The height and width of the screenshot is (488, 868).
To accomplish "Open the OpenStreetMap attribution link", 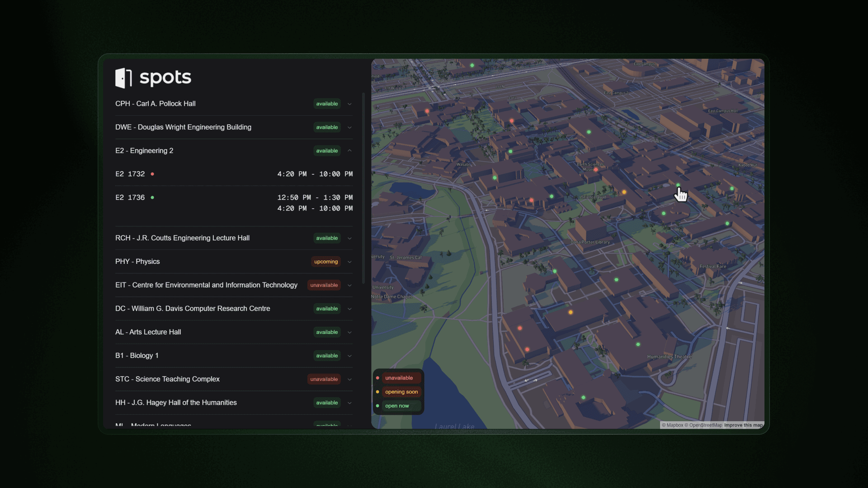I will pyautogui.click(x=705, y=425).
